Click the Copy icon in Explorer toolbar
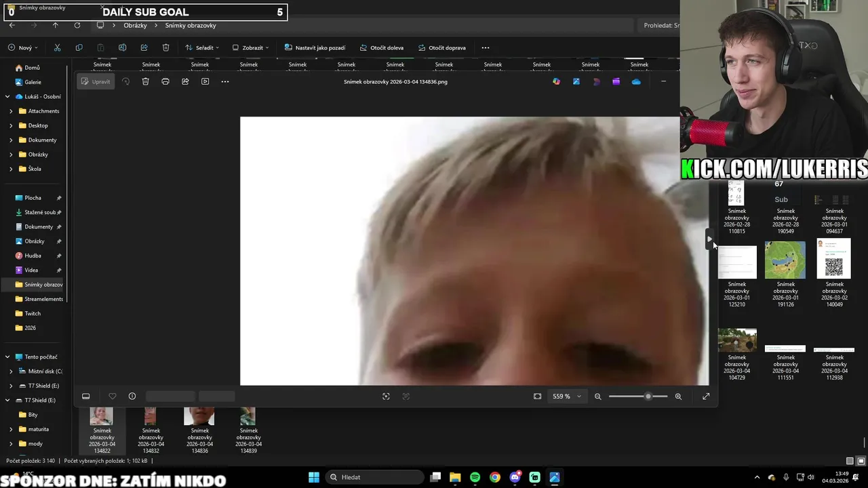Viewport: 868px width, 488px height. [x=79, y=48]
